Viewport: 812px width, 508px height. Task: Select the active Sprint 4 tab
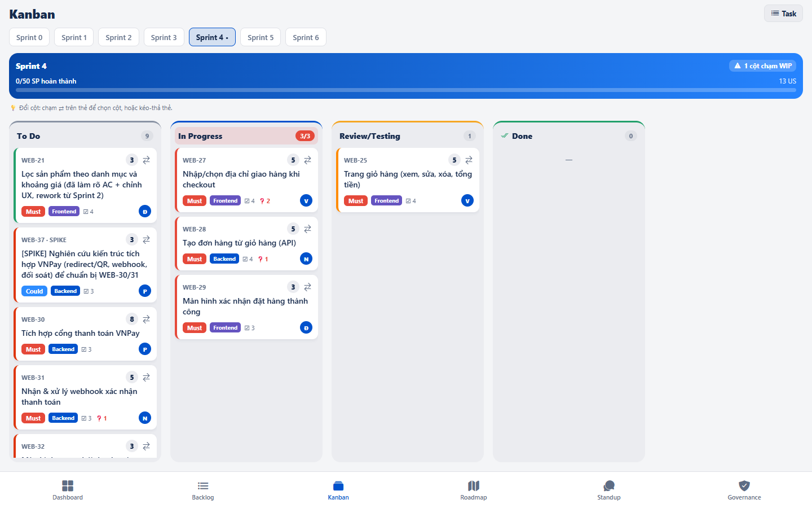pos(212,37)
